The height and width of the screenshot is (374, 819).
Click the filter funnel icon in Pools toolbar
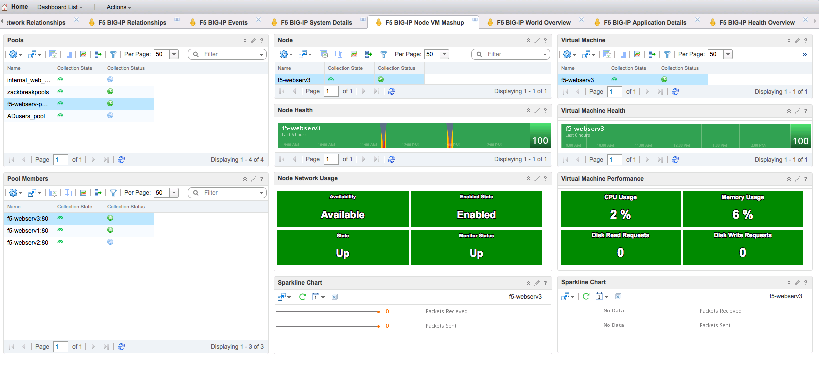click(x=113, y=54)
